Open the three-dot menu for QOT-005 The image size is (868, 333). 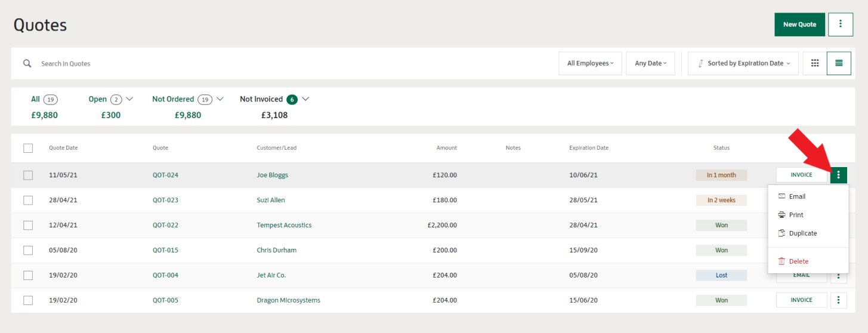pyautogui.click(x=838, y=300)
